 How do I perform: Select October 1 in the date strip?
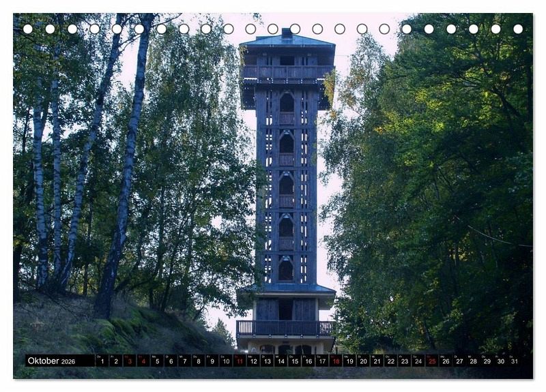(102, 361)
